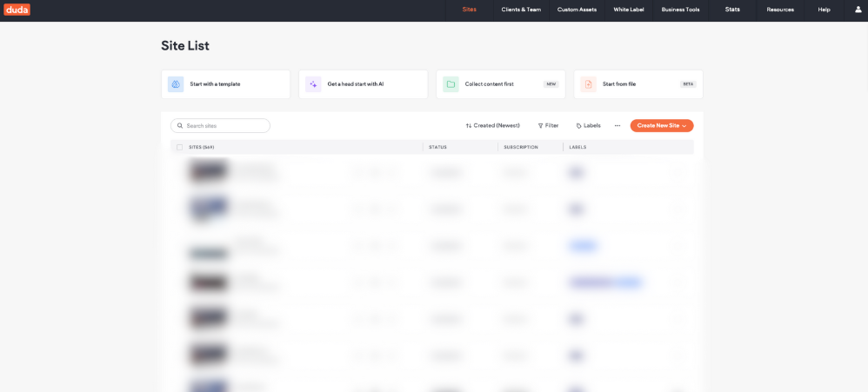Switch to the Stats section
The width and height of the screenshot is (868, 392).
[x=732, y=10]
